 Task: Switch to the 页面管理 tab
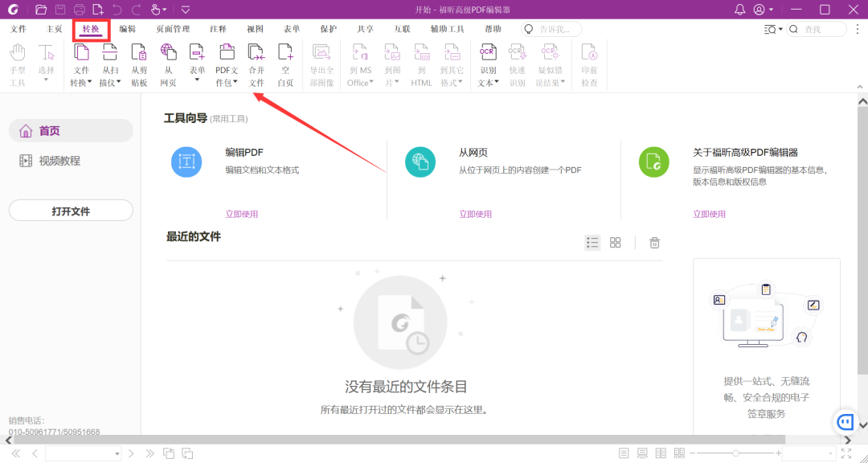pos(173,30)
